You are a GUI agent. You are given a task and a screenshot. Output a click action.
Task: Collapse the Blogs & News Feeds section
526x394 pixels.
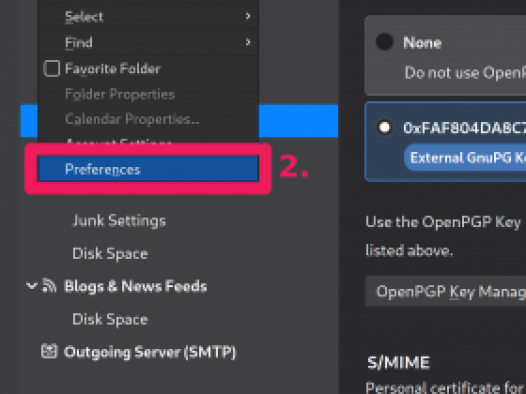point(32,286)
